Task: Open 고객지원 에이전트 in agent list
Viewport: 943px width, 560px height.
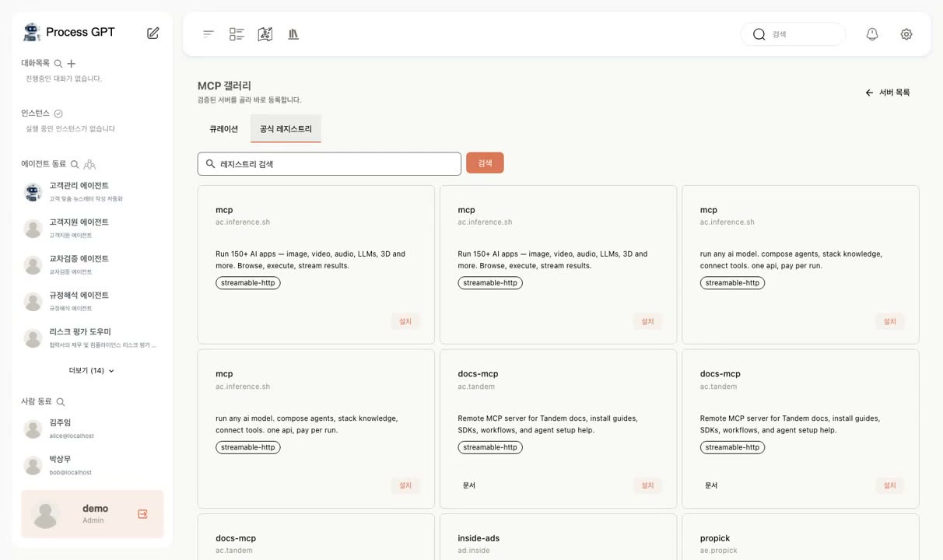Action: [92, 228]
